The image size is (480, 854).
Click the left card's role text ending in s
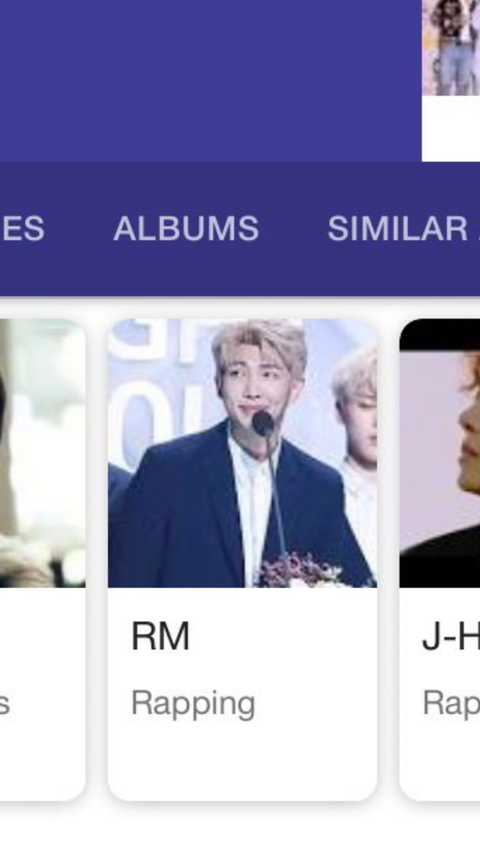tap(4, 704)
